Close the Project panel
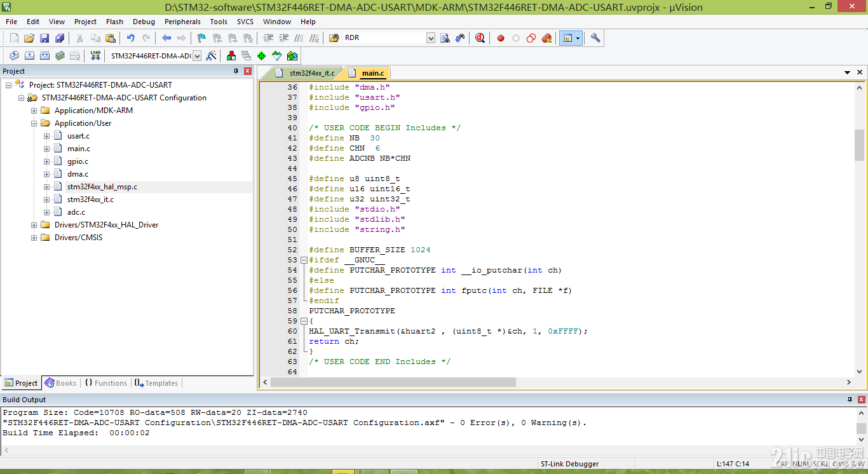868x474 pixels. (248, 71)
